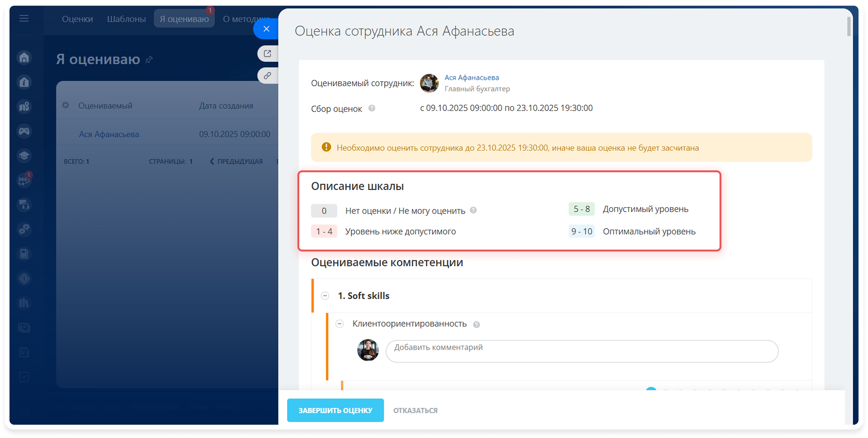Open the Шаблоны tab

pyautogui.click(x=126, y=19)
